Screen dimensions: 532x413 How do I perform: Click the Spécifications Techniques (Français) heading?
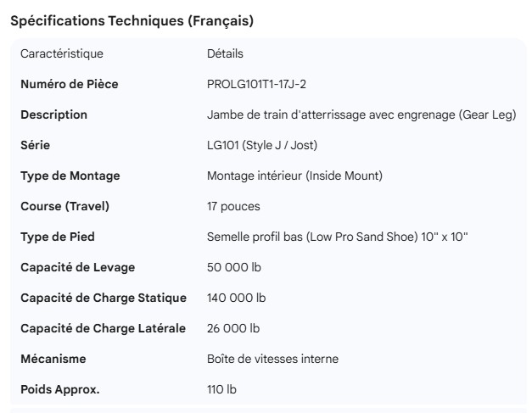coord(132,21)
